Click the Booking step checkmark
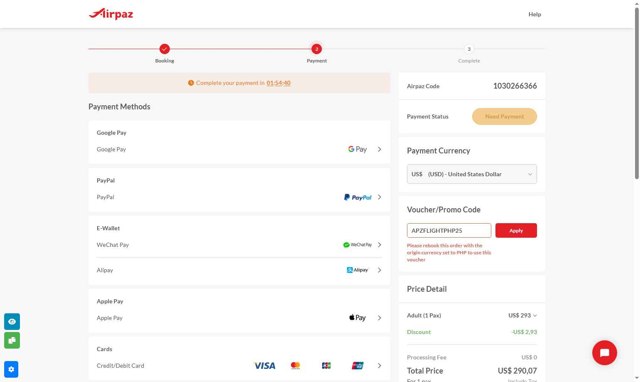Viewport: 640px width, 382px height. 164,49
